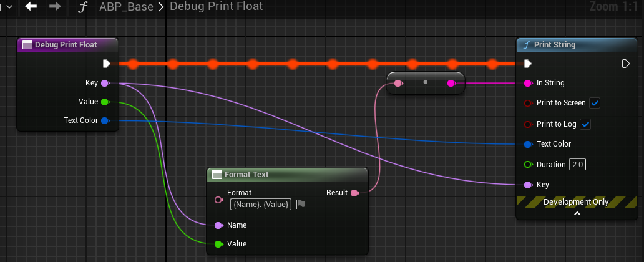This screenshot has height=262, width=644.
Task: Click the localization flag icon beside Format
Action: tap(300, 203)
